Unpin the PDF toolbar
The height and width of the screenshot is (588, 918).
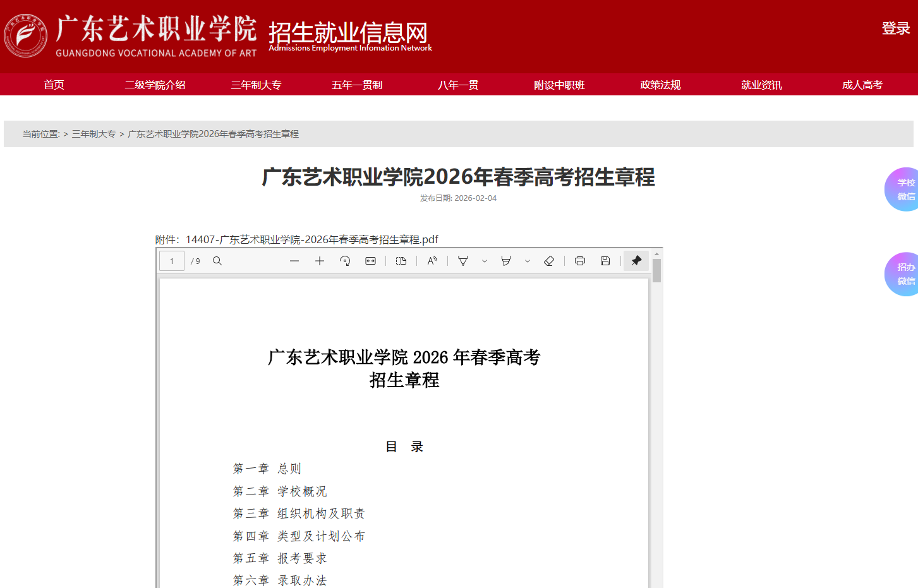click(636, 260)
